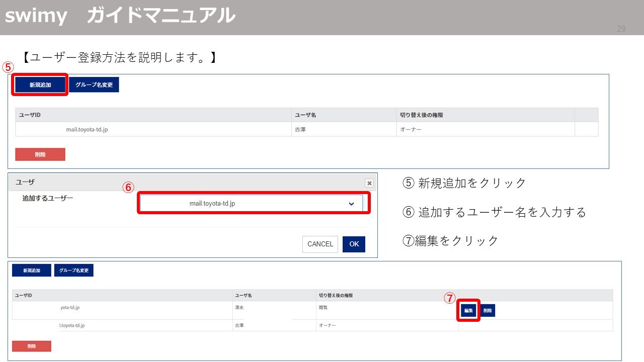Click 新規追加 in the top table toolbar
The image size is (644, 362).
click(x=40, y=84)
